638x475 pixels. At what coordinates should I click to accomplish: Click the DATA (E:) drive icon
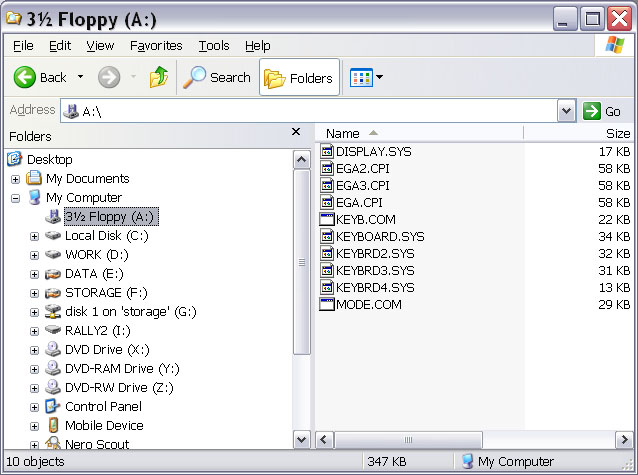[x=53, y=274]
